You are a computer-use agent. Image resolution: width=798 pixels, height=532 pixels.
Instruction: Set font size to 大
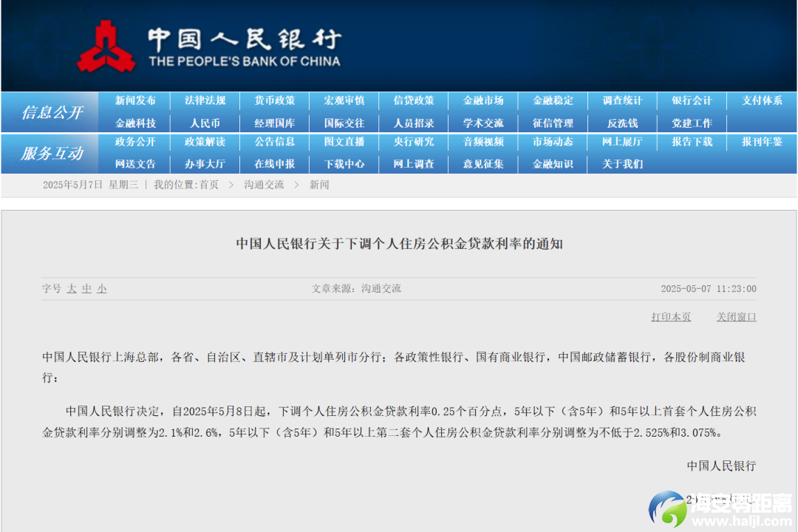72,289
